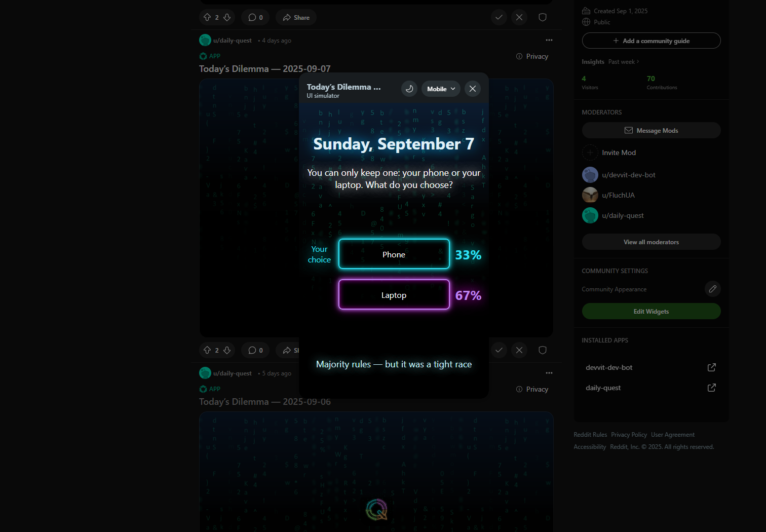Image resolution: width=766 pixels, height=532 pixels.
Task: Toggle dark mode in UI simulator
Action: [x=409, y=89]
